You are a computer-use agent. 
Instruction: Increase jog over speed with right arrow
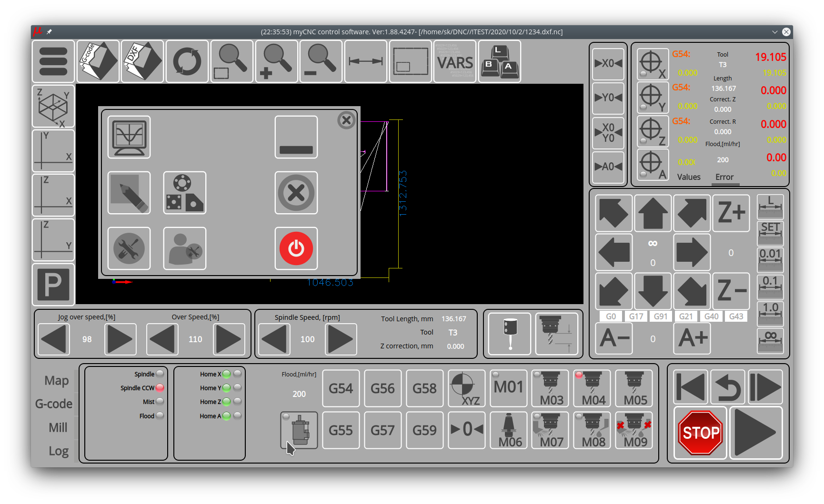(120, 339)
